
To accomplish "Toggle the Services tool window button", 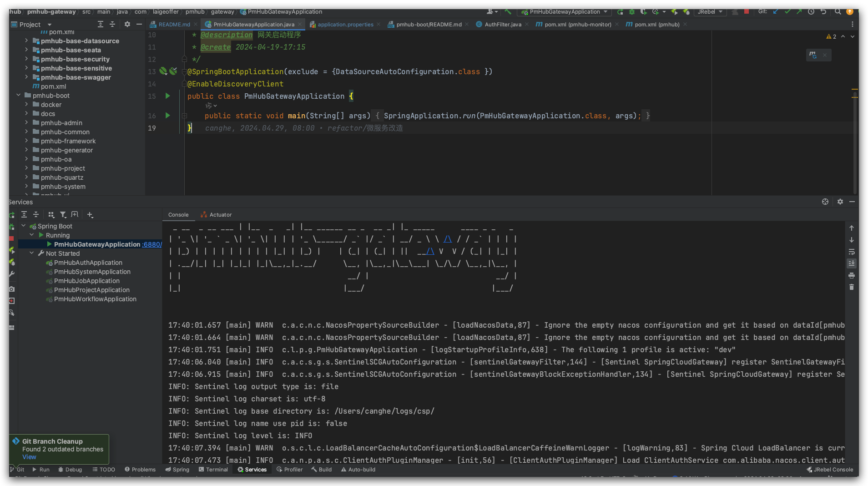I will coord(252,470).
